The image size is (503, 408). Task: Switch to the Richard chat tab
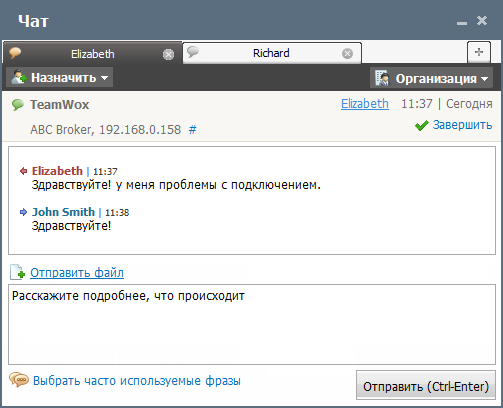(x=271, y=53)
